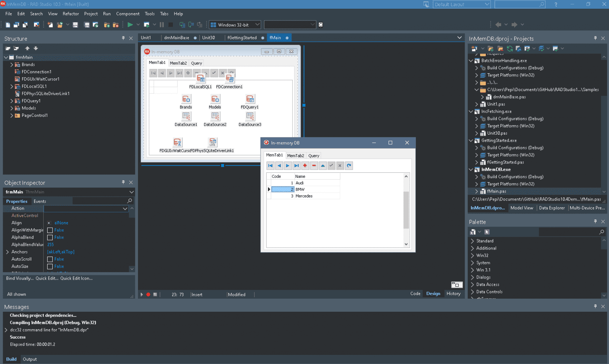Expand the Anchors property in Object Inspector

[8, 252]
